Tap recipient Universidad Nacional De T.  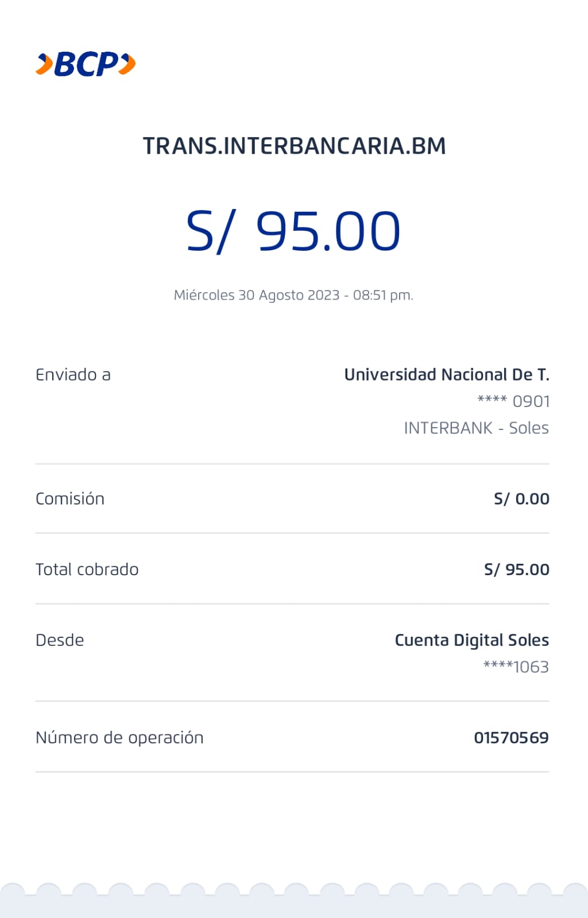pyautogui.click(x=447, y=375)
